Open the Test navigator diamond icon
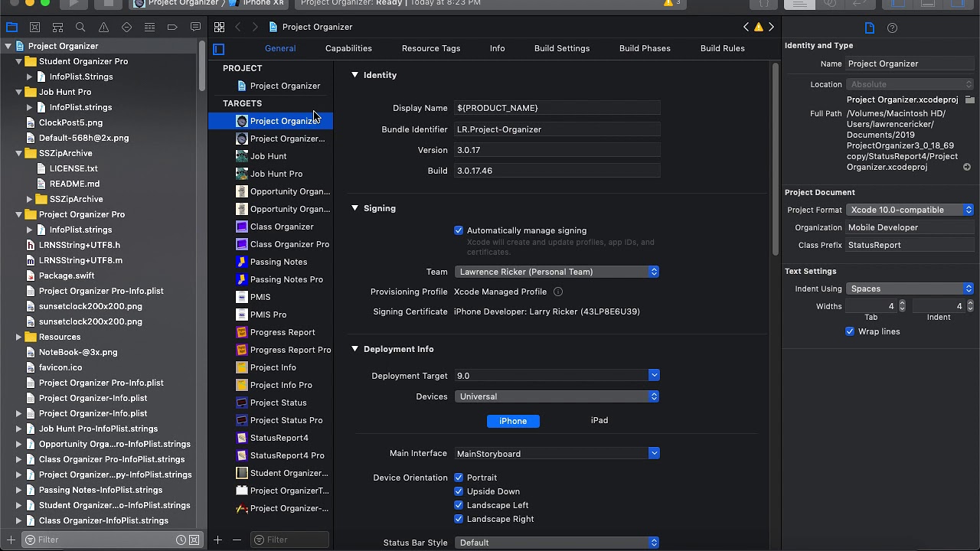This screenshot has height=551, width=980. tap(126, 27)
